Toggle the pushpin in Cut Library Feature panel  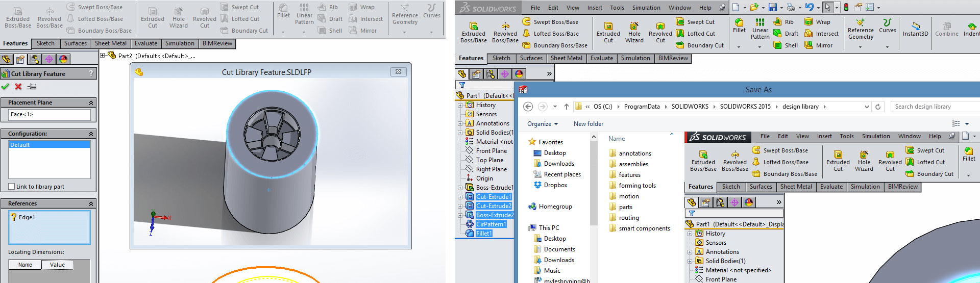coord(32,87)
